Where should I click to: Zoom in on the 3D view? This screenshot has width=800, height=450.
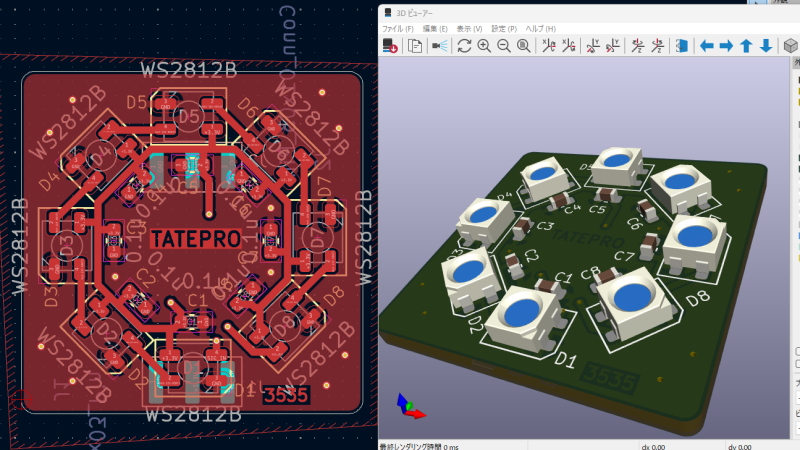484,46
